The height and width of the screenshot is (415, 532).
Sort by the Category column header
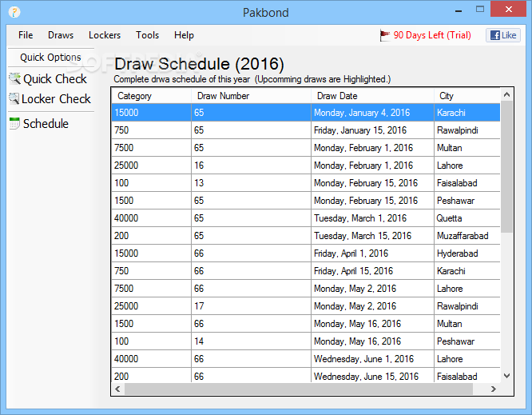point(151,96)
